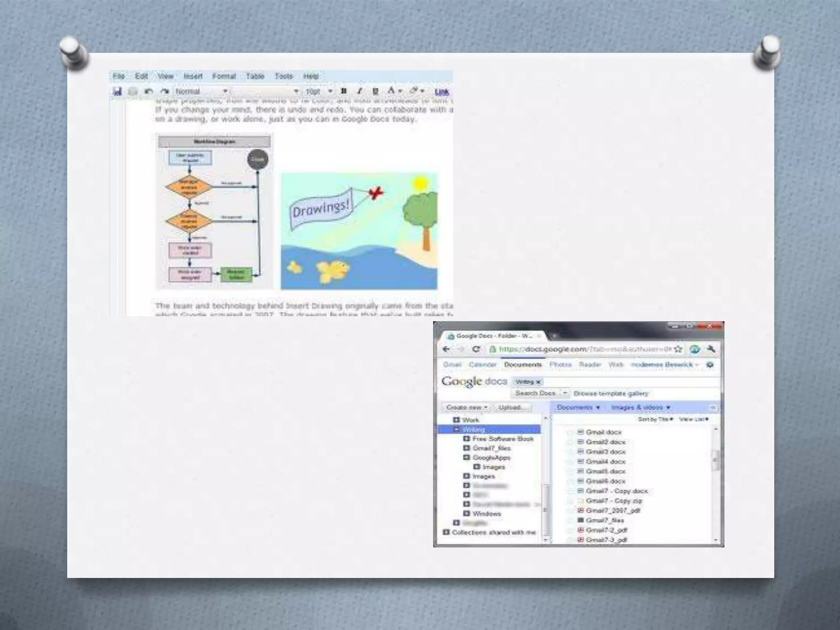Open the View List dropdown
This screenshot has height=630, width=840.
(694, 419)
